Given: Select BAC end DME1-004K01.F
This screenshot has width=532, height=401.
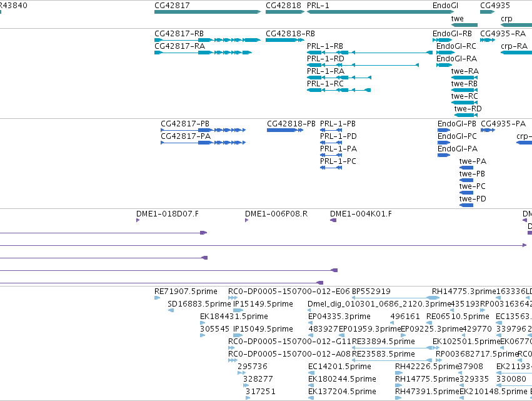Looking at the screenshot, I should (x=361, y=214).
